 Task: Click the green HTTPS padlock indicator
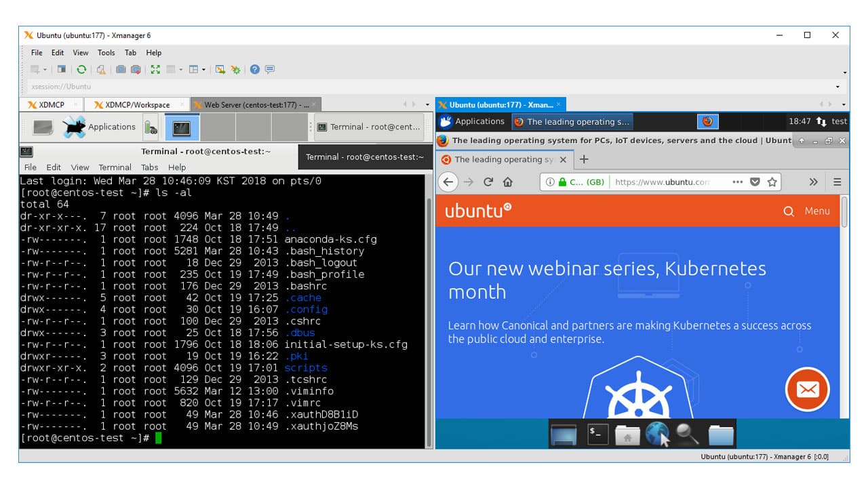coord(561,182)
